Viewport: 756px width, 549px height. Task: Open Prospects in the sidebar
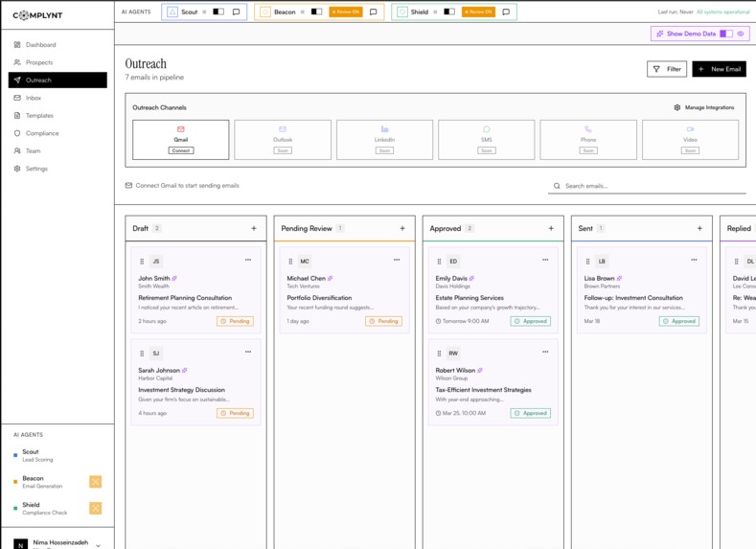[57, 62]
